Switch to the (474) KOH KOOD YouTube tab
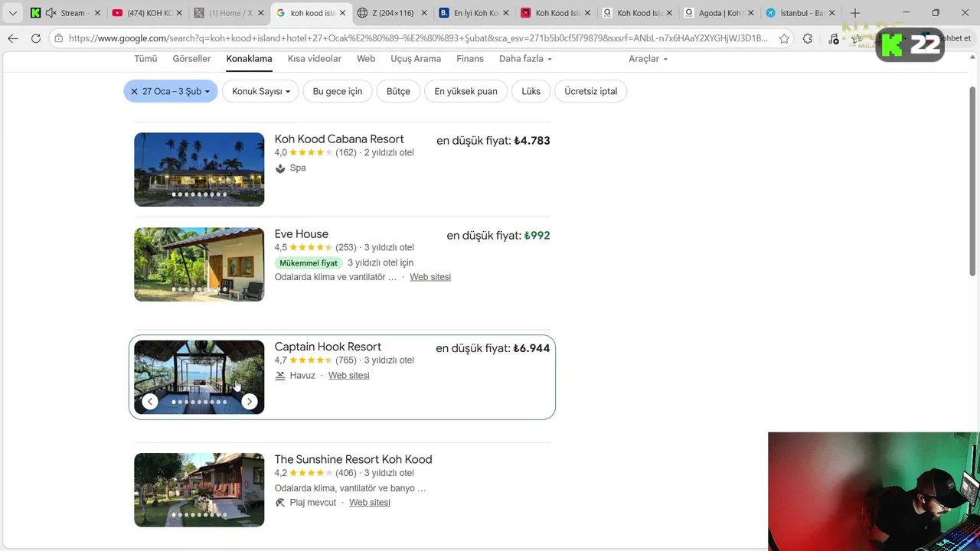The height and width of the screenshot is (551, 980). pyautogui.click(x=148, y=13)
